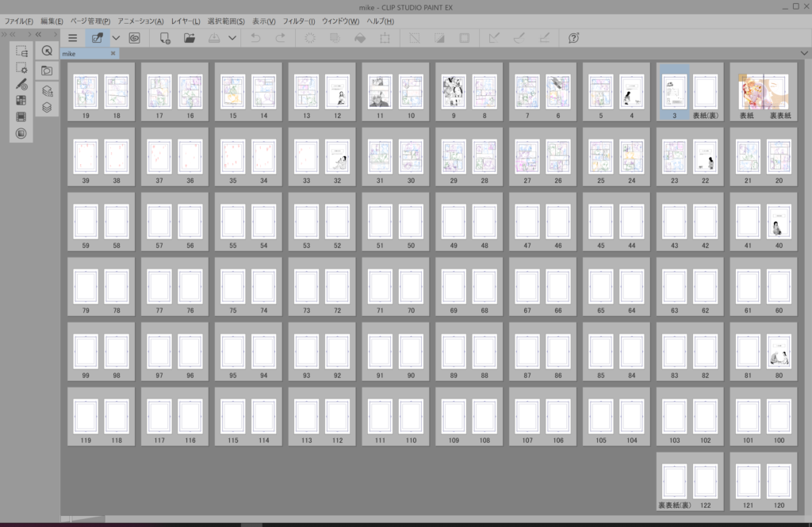This screenshot has height=527, width=812.
Task: Click the Help question mark icon
Action: tap(574, 37)
